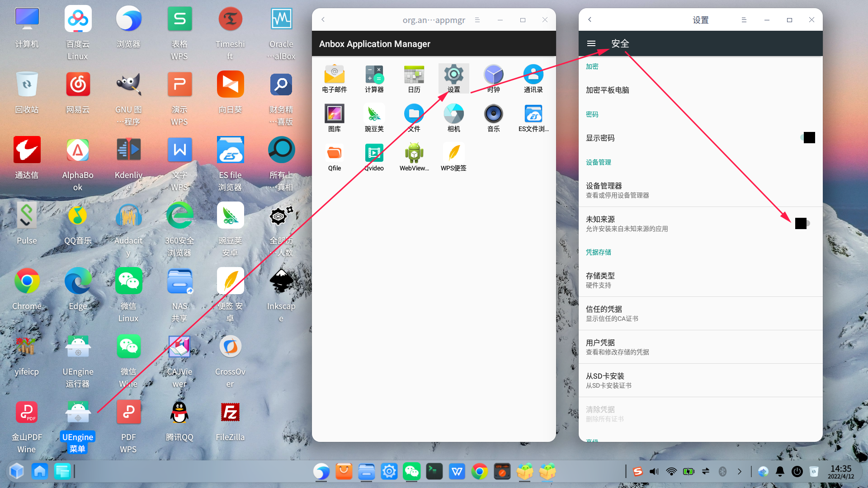Screen dimensions: 868x488
Task: Click the notification bell in the system tray
Action: coord(780,471)
